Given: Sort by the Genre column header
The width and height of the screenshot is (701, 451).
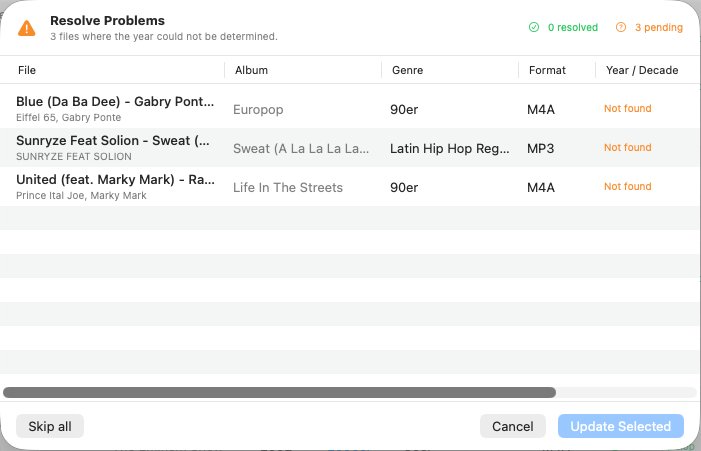Looking at the screenshot, I should coord(407,70).
